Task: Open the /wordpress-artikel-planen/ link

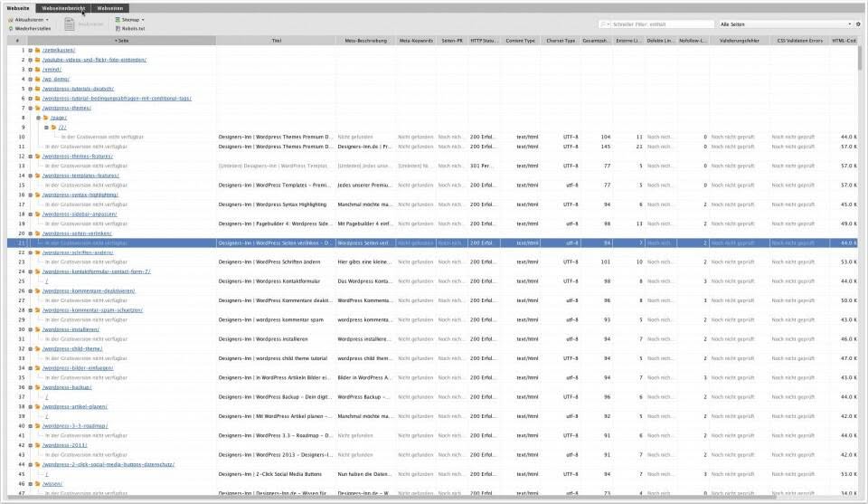Action: (75, 406)
